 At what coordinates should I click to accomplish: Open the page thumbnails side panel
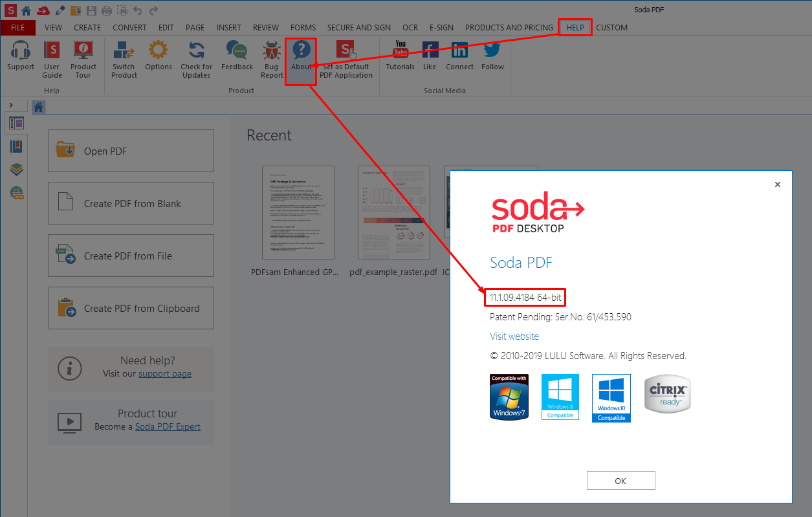tap(16, 123)
